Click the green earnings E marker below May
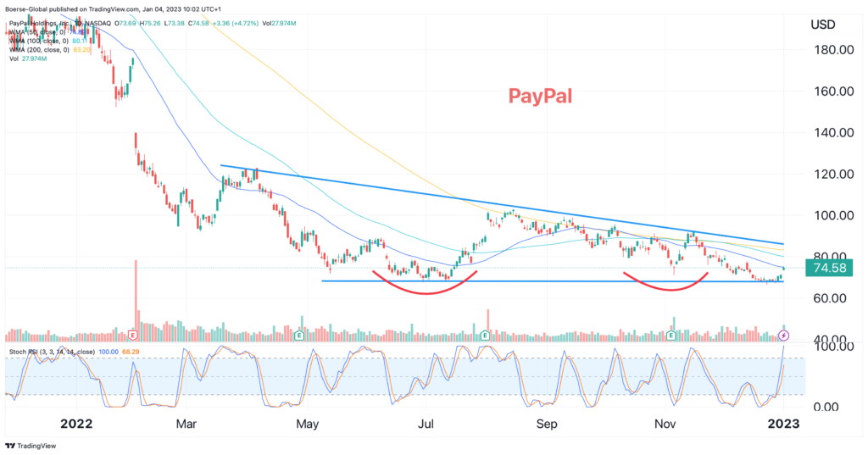The image size is (868, 455). [299, 335]
